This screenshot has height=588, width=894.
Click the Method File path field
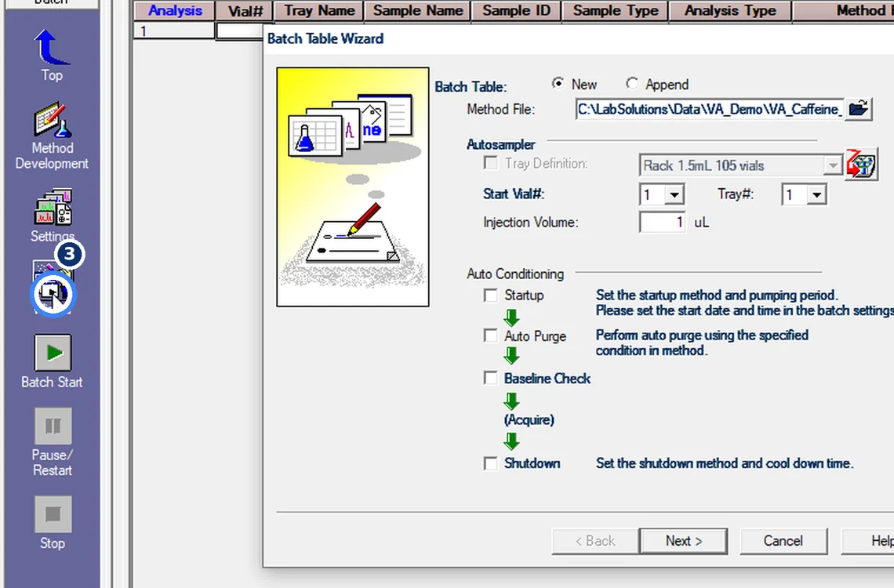click(710, 109)
